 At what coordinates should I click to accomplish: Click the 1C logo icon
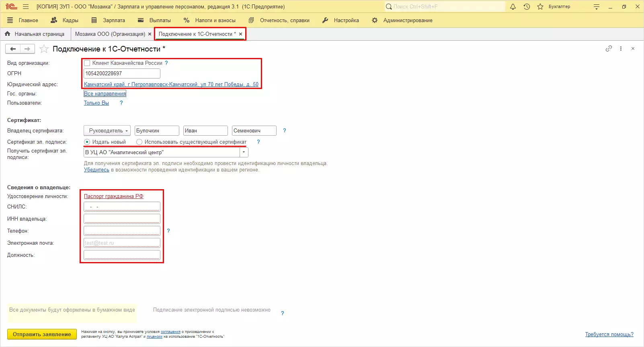tap(11, 7)
